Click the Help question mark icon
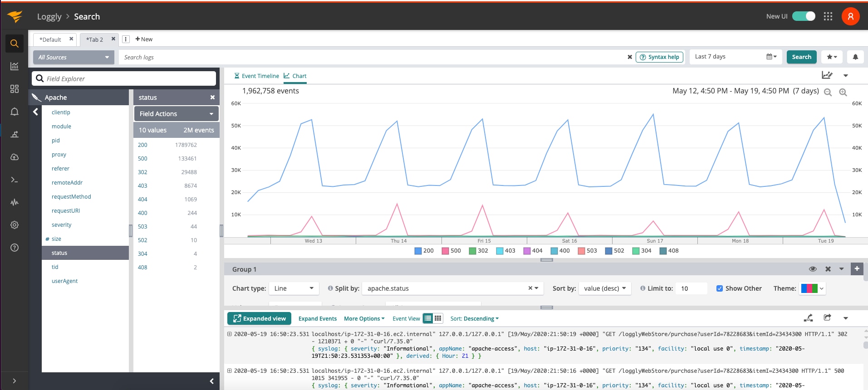The image size is (868, 390). [15, 248]
